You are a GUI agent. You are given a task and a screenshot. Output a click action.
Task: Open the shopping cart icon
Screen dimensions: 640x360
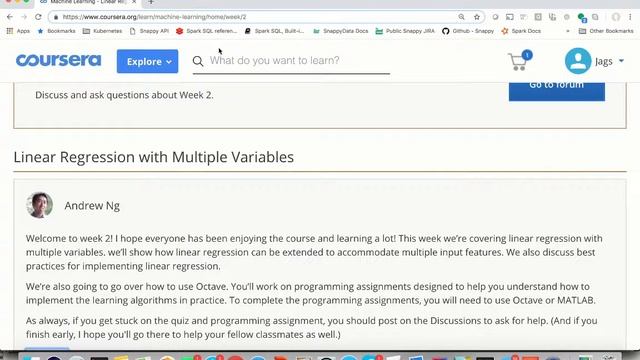point(519,61)
